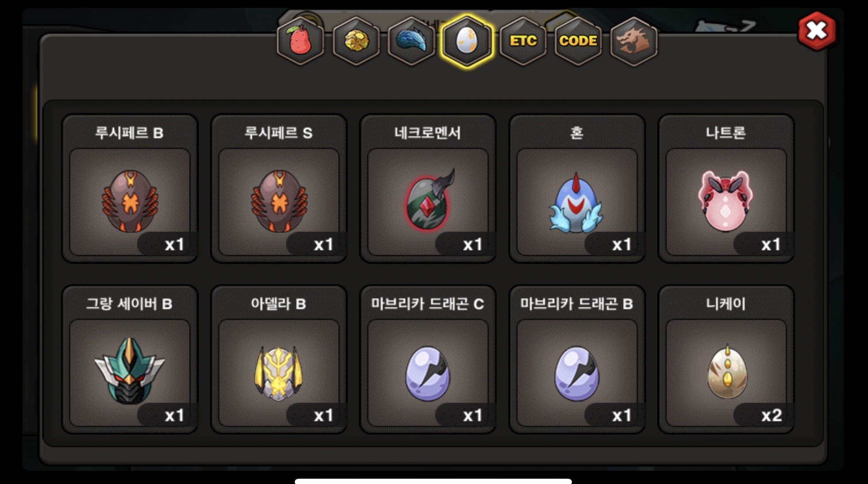Switch to the gold nugget tab
This screenshot has height=484, width=868.
click(x=356, y=41)
